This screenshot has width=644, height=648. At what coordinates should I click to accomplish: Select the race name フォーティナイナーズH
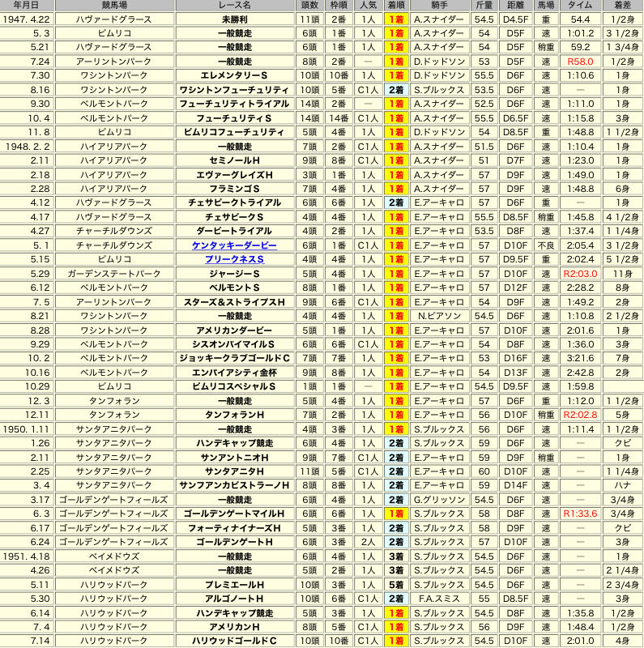(234, 528)
